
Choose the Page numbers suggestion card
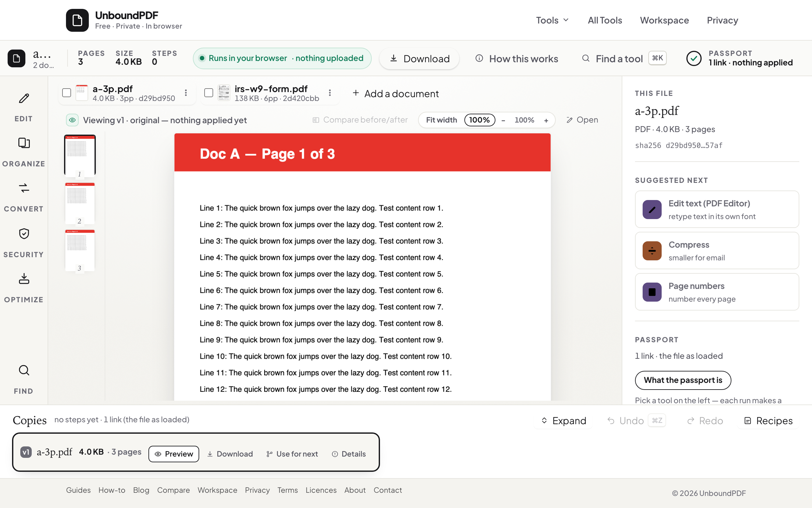point(717,292)
